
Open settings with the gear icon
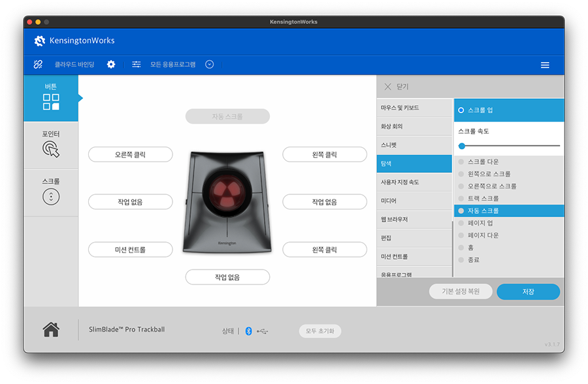(x=111, y=64)
